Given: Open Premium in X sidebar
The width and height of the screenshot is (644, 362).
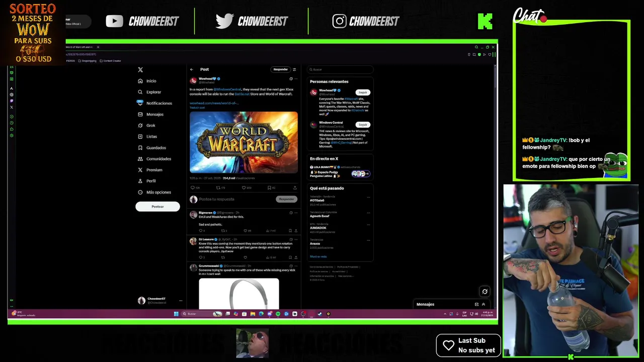Looking at the screenshot, I should point(150,170).
